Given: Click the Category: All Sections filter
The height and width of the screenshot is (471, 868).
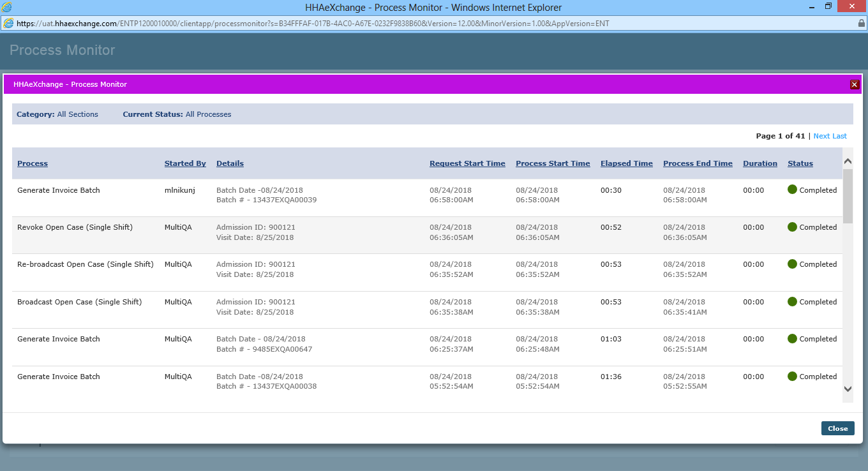Looking at the screenshot, I should (57, 114).
